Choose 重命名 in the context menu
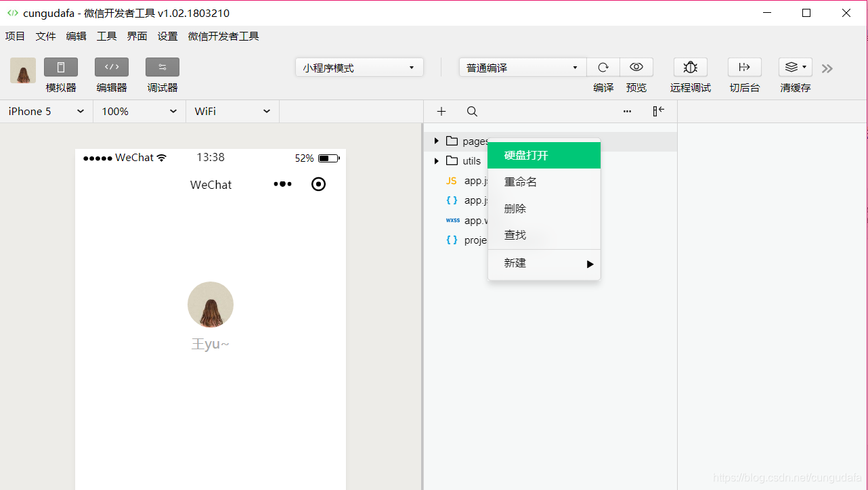 pos(544,182)
